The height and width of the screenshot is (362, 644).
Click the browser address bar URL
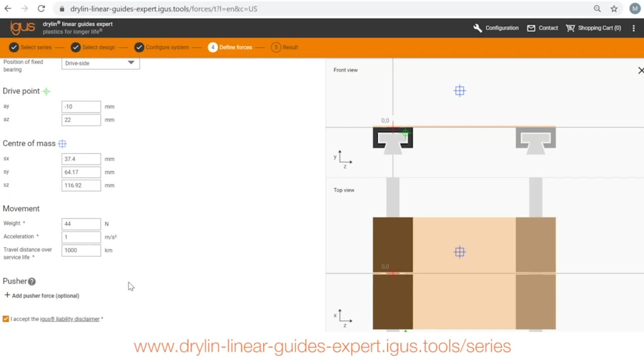point(164,9)
